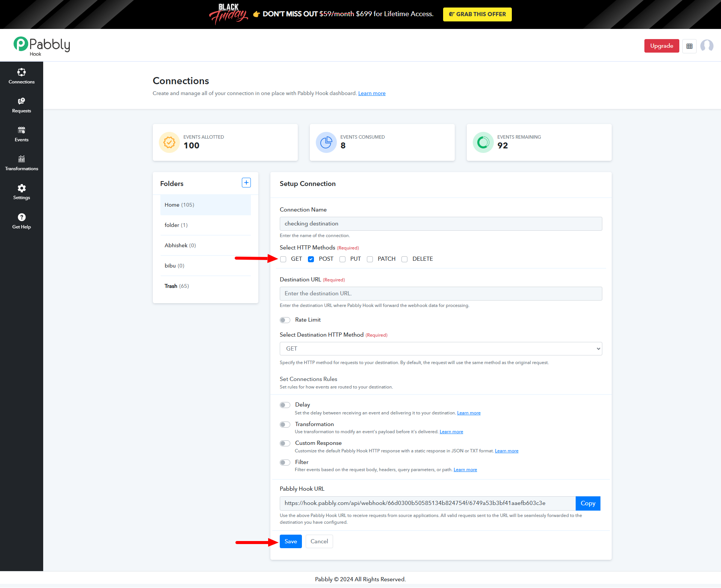Click the Set Connections Rules label
This screenshot has width=721, height=588.
coord(308,379)
